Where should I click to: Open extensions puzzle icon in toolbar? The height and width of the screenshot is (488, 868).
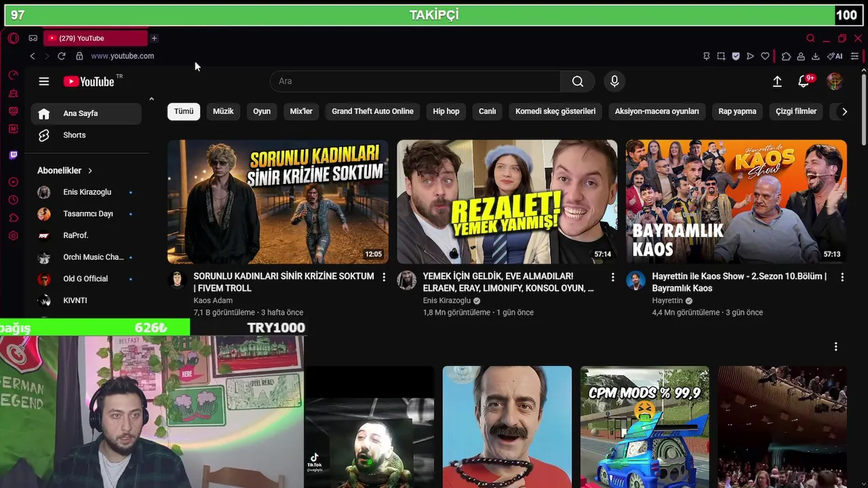(x=786, y=56)
